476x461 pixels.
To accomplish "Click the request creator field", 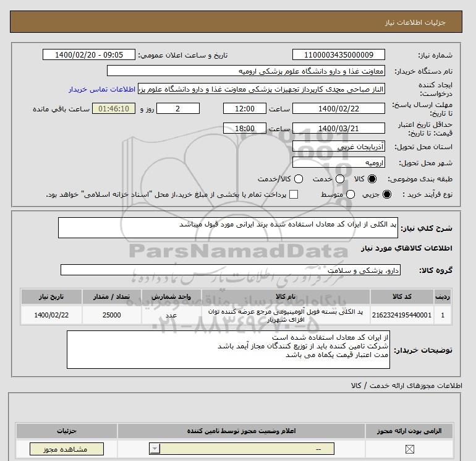I will (x=261, y=89).
